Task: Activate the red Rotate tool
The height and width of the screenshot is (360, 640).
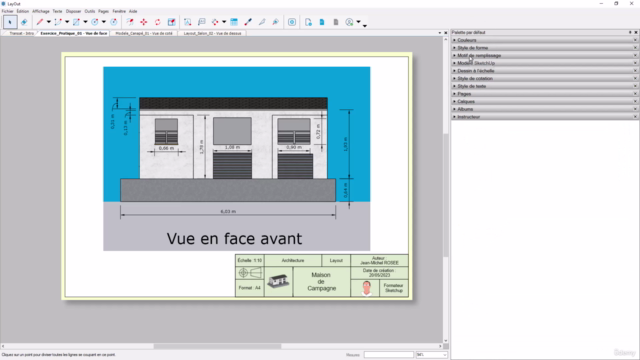Action: [x=158, y=22]
